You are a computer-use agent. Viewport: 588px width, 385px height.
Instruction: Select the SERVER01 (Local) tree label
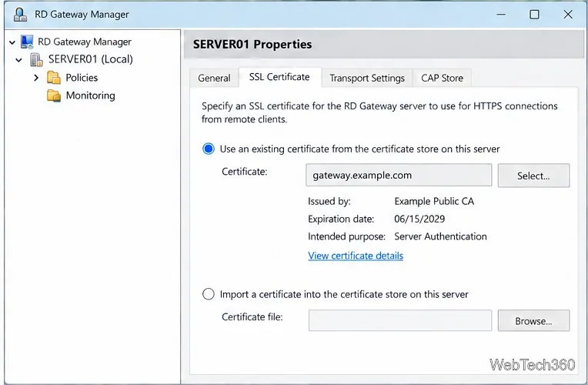(x=90, y=59)
